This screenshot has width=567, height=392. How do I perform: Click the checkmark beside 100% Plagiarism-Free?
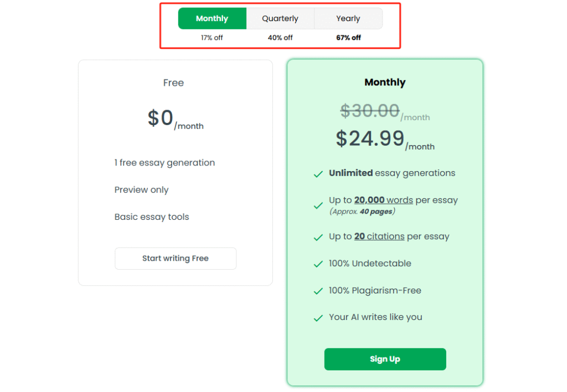[x=318, y=291]
